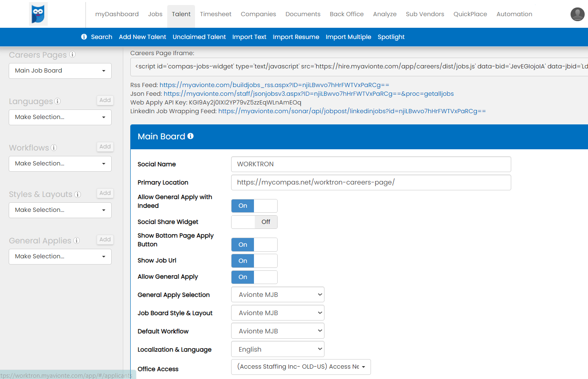Screen dimensions: 588x379
Task: Click the Workflows info icon
Action: [x=54, y=148]
